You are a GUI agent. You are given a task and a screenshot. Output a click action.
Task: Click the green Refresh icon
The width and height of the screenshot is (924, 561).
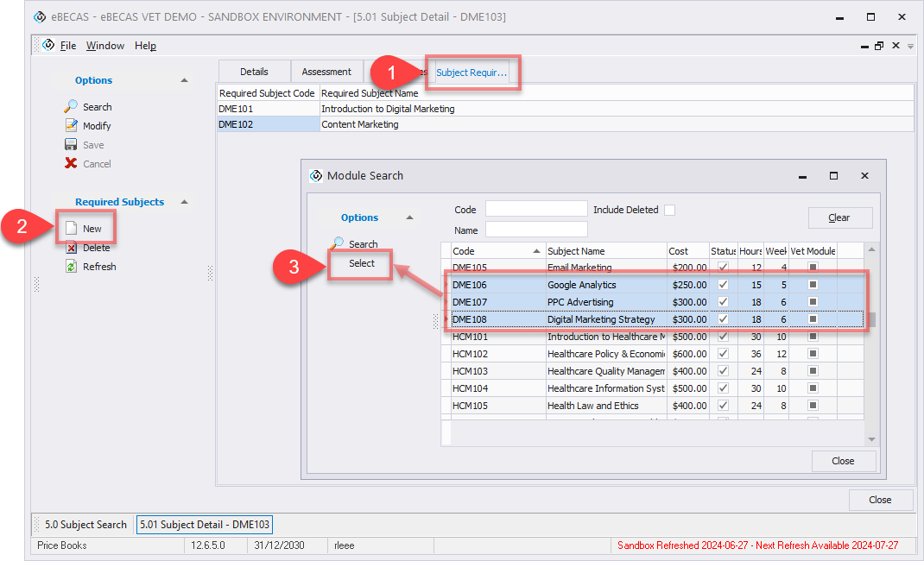[x=72, y=267]
